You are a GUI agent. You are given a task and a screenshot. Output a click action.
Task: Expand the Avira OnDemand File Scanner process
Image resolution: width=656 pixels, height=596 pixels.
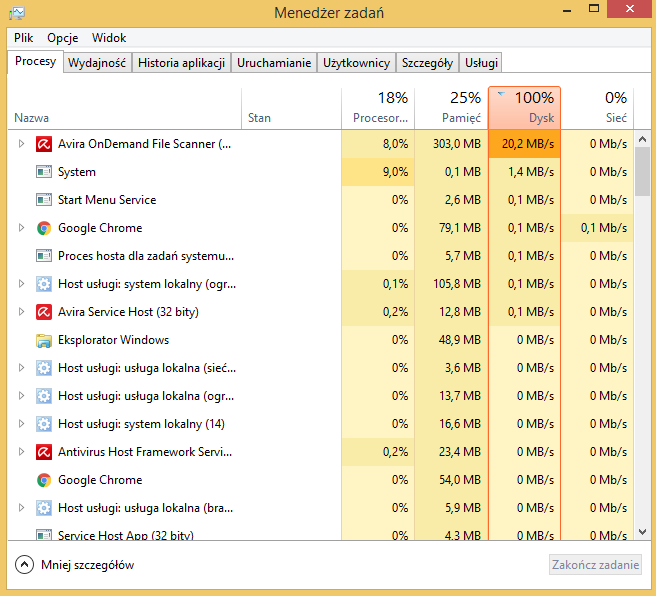[21, 144]
